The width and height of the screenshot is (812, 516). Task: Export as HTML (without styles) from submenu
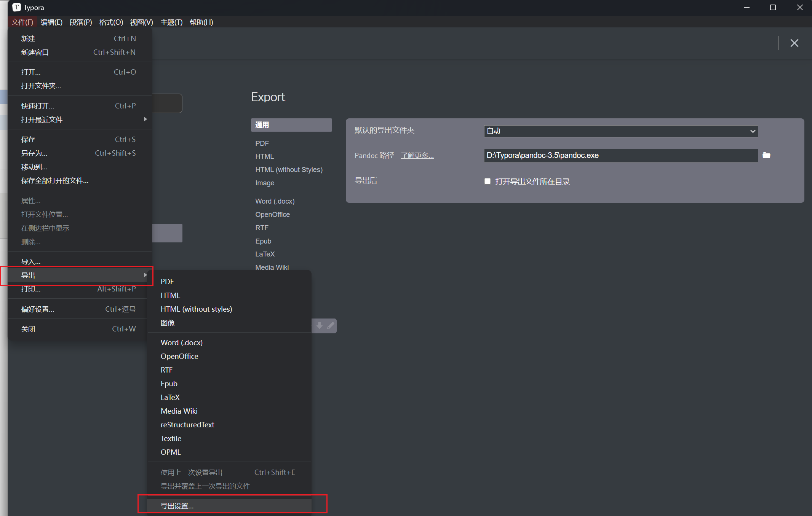[x=229, y=309]
